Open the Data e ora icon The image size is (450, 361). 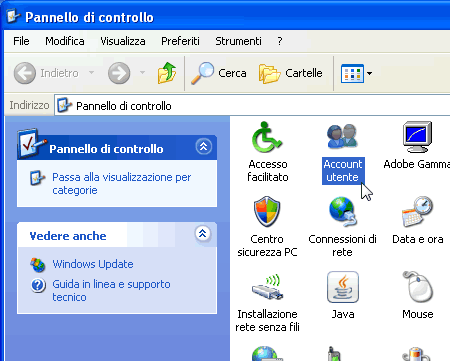click(x=417, y=212)
